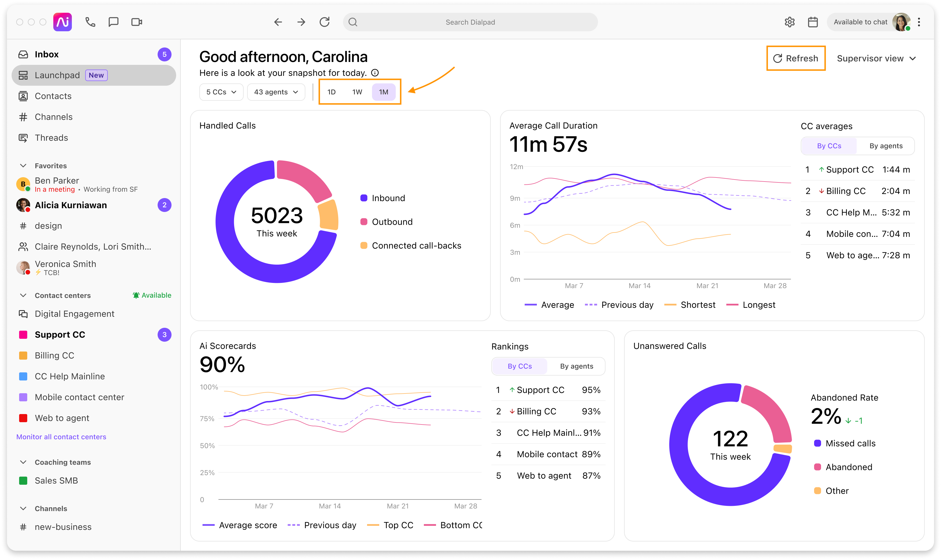The width and height of the screenshot is (941, 560).
Task: Collapse the Favorites section
Action: coord(23,166)
